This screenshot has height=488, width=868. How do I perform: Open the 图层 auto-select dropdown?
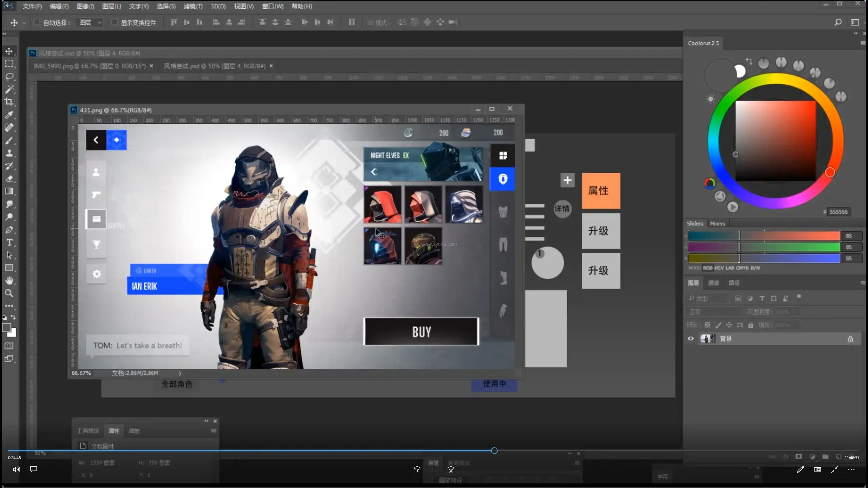pos(90,22)
